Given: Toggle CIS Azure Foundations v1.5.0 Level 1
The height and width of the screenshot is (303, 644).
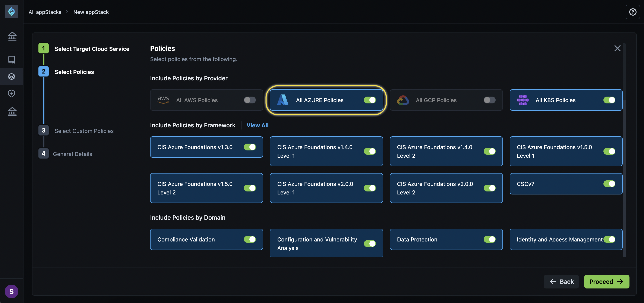Looking at the screenshot, I should (609, 151).
